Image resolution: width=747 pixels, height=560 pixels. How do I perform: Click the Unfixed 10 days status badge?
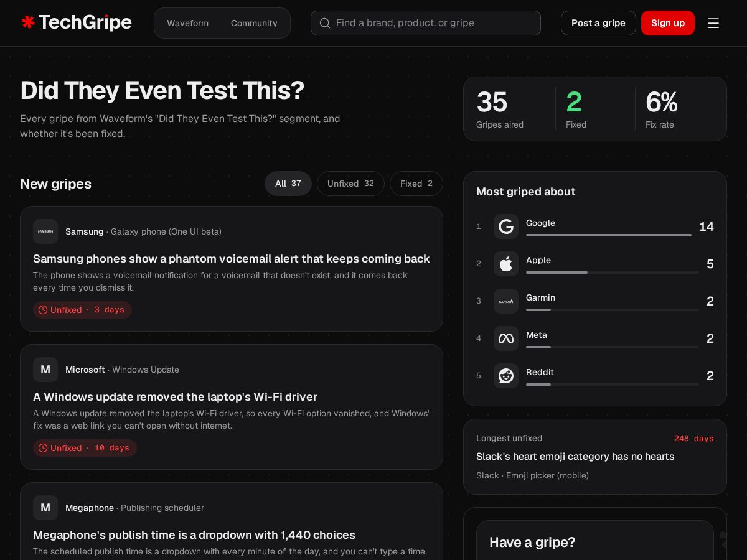[85, 448]
